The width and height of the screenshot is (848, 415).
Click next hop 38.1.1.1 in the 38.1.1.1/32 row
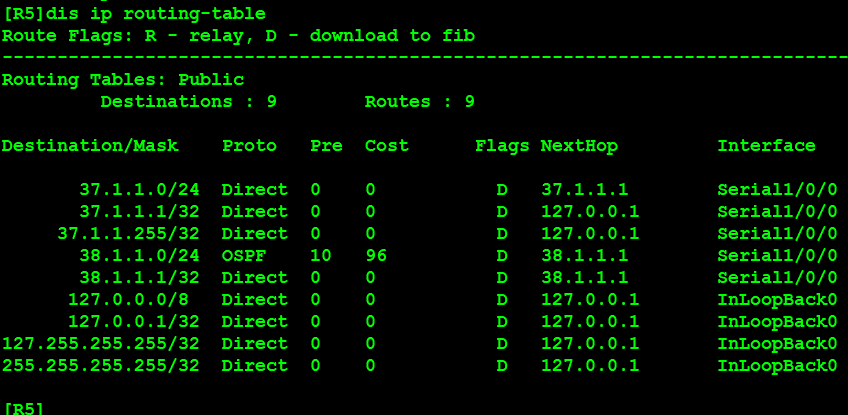pyautogui.click(x=585, y=278)
